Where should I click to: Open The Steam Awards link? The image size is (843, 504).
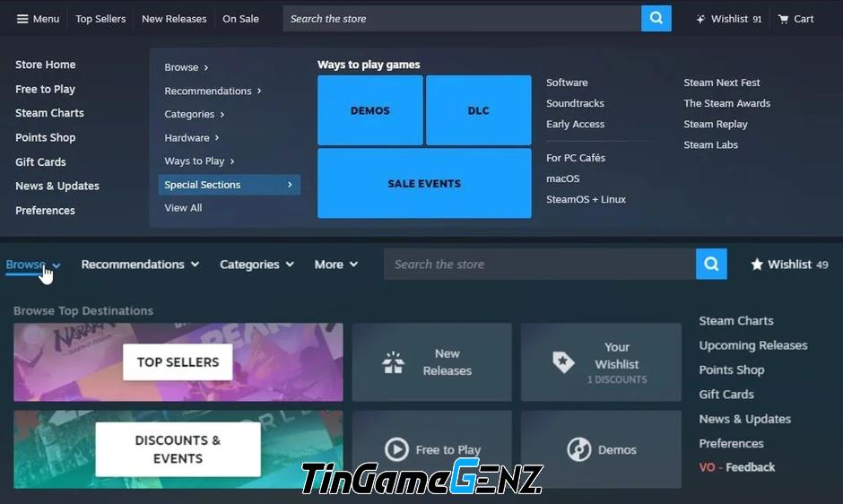click(727, 103)
